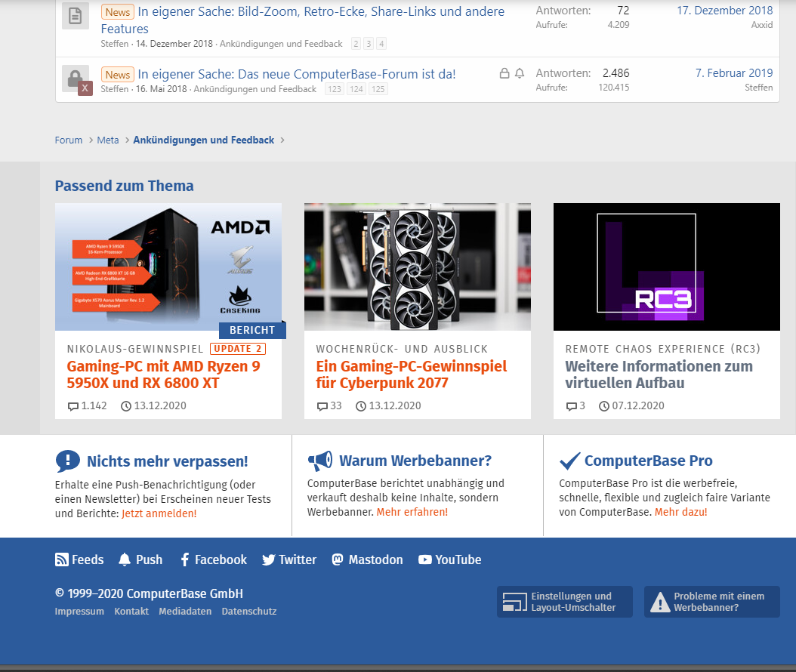This screenshot has height=672, width=796.
Task: Open Ankündigungen und Feedback breadcrumb
Action: (204, 140)
